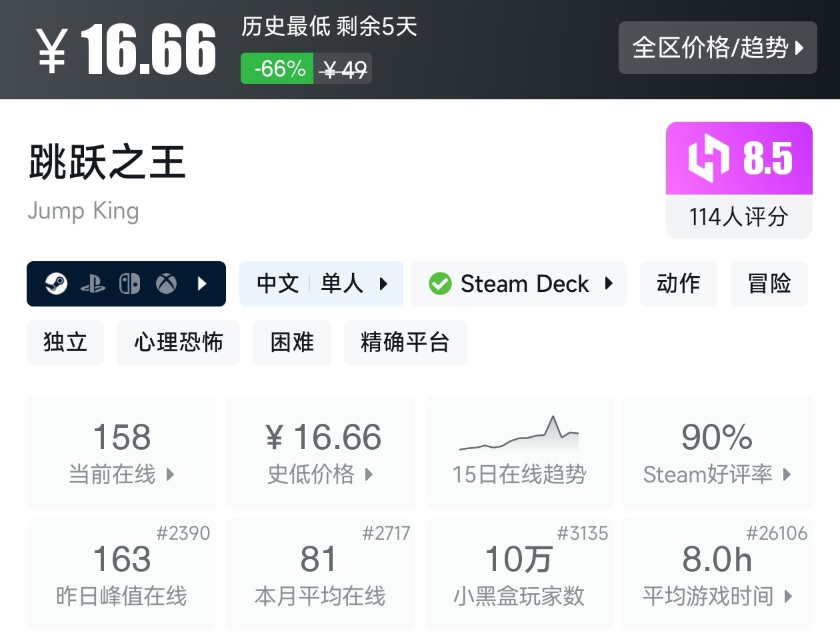The height and width of the screenshot is (643, 840).
Task: Click the green -66% discount badge
Action: [x=277, y=69]
